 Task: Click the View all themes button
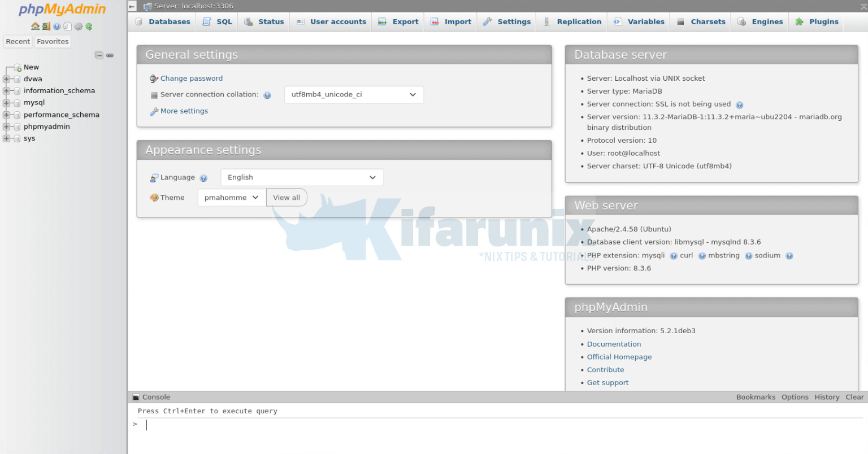pyautogui.click(x=287, y=197)
